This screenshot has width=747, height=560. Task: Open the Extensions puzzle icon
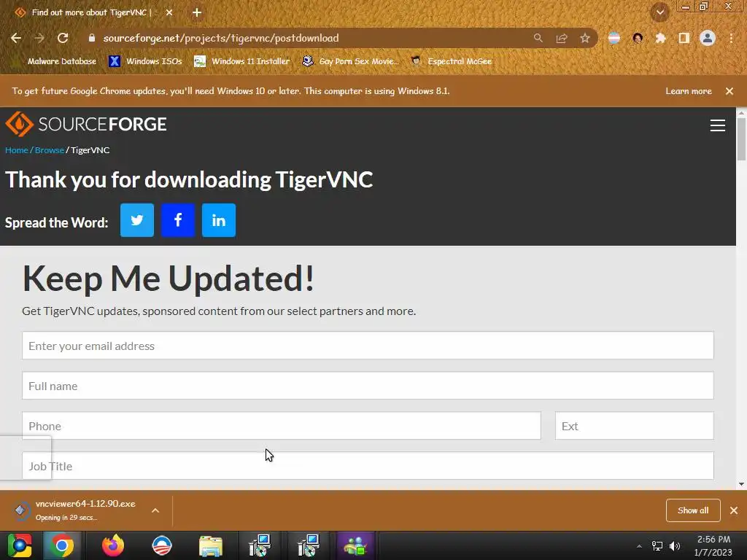[660, 38]
